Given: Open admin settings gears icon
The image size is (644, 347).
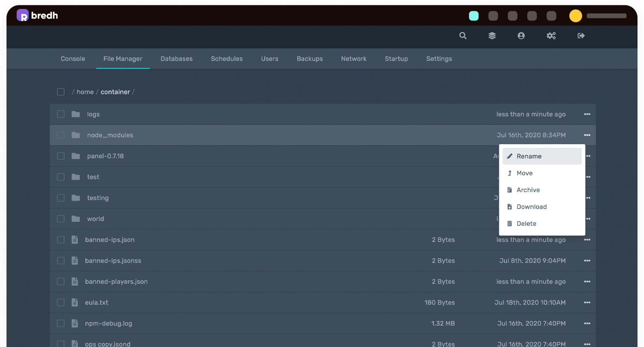Looking at the screenshot, I should (x=551, y=36).
